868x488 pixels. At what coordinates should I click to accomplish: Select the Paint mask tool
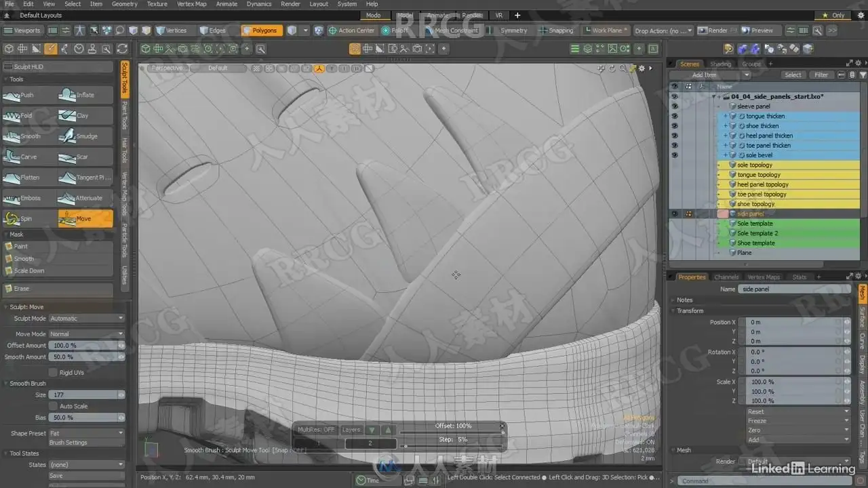click(58, 247)
